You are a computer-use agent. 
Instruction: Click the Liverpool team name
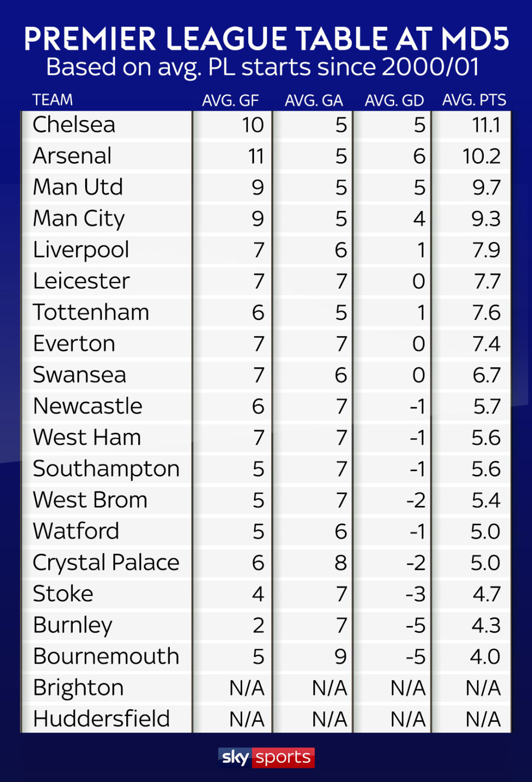81,250
